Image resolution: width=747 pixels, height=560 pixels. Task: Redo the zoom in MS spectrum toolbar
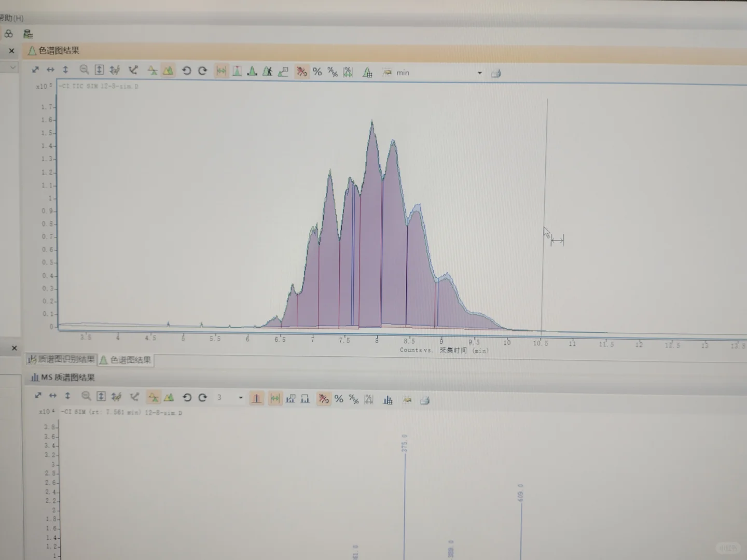pyautogui.click(x=202, y=397)
